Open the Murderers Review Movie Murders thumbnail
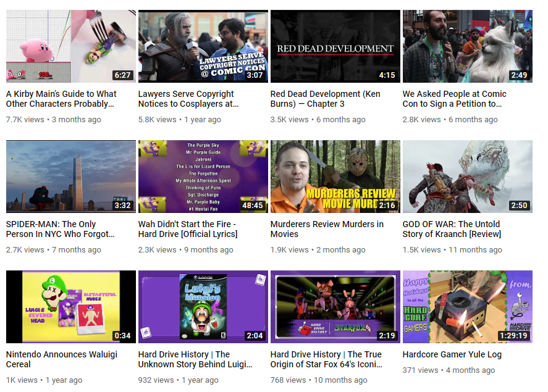Screen dimensions: 548x392 coord(335,177)
